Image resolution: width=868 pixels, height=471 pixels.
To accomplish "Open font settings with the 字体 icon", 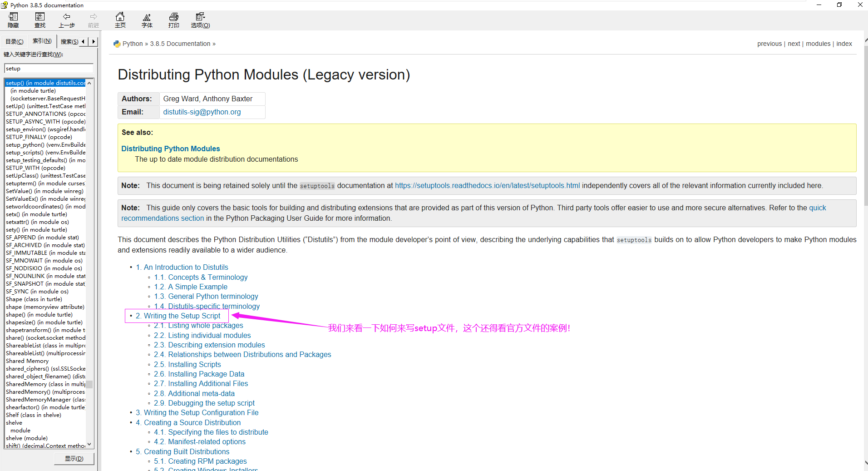I will (x=147, y=20).
